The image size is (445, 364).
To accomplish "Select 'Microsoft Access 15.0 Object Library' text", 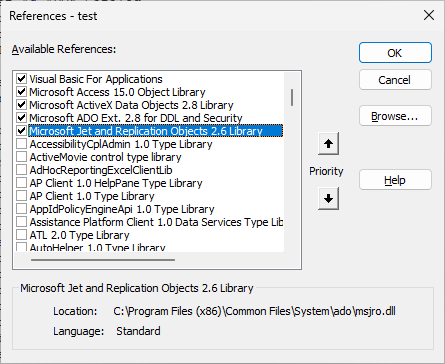I will point(117,92).
